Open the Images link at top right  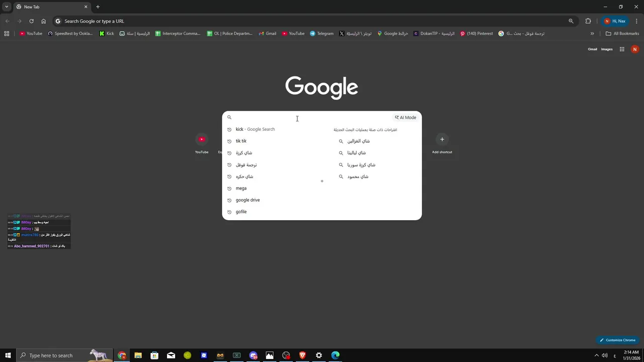(607, 49)
